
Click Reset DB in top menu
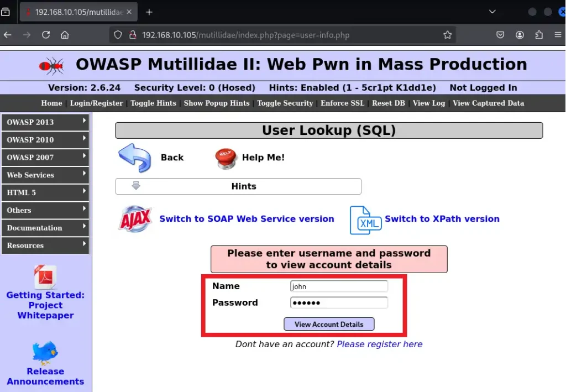click(x=389, y=103)
